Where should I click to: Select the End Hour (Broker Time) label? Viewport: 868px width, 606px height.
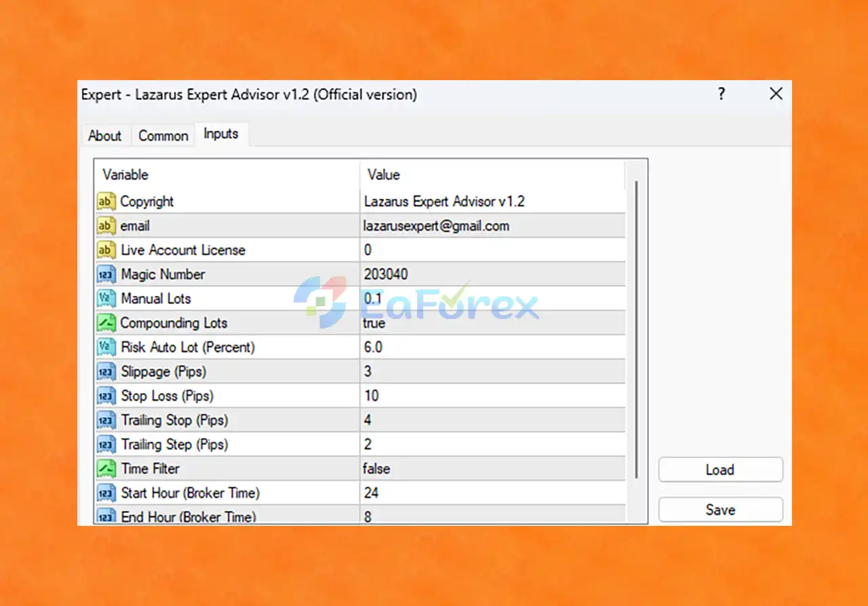point(189,516)
